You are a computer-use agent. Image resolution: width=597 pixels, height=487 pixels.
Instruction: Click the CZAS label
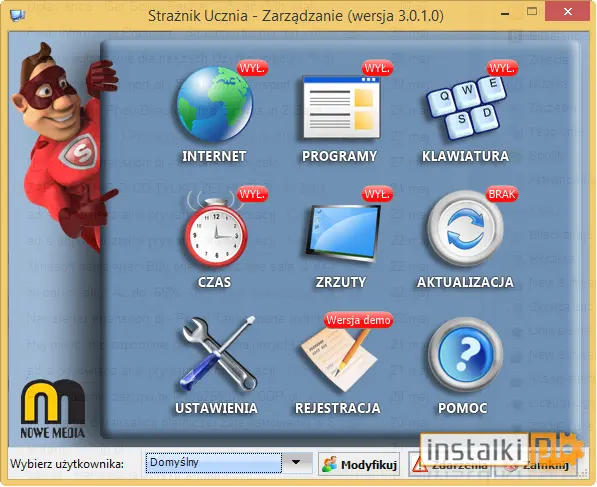click(x=214, y=282)
